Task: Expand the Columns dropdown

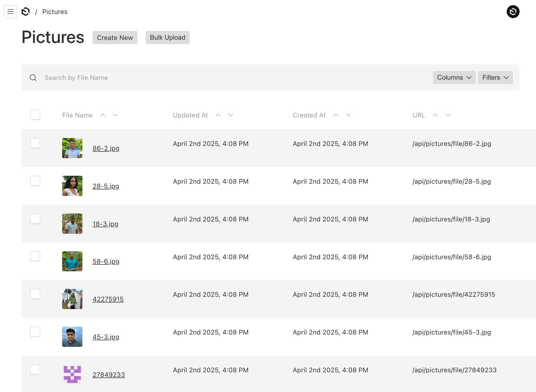Action: (454, 77)
